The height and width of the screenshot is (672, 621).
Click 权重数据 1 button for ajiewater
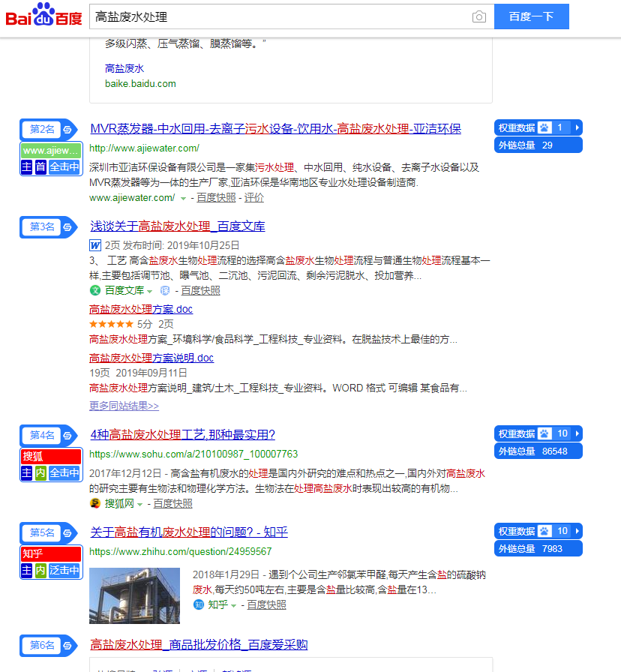538,127
